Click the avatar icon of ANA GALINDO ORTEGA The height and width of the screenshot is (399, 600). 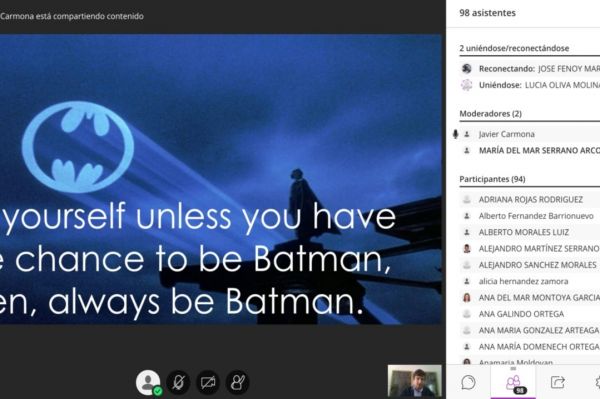coord(466,314)
